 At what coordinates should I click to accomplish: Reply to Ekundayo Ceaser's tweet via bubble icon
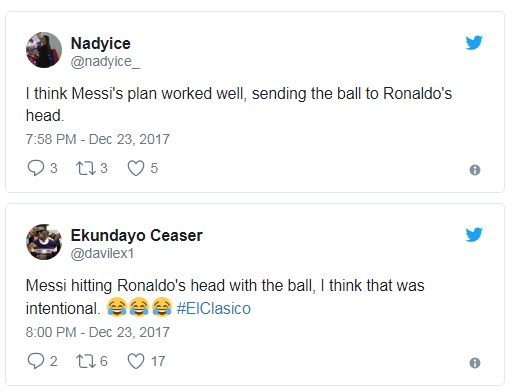(x=35, y=361)
